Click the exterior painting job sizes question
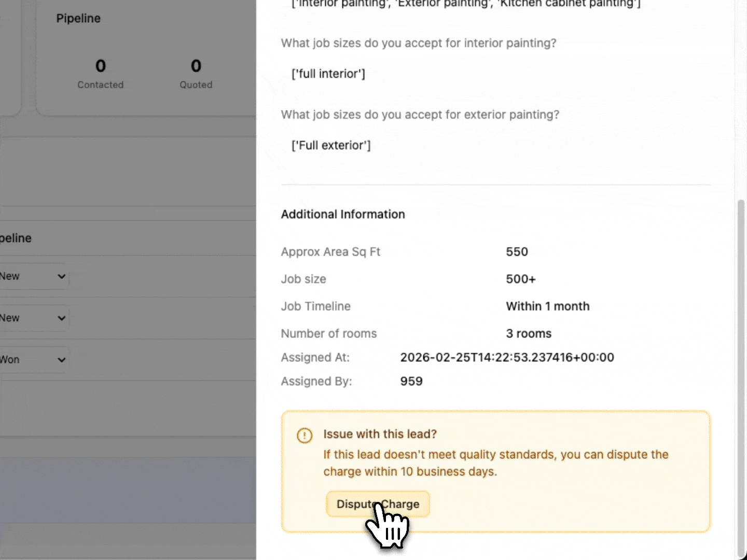Image resolution: width=747 pixels, height=560 pixels. (420, 115)
